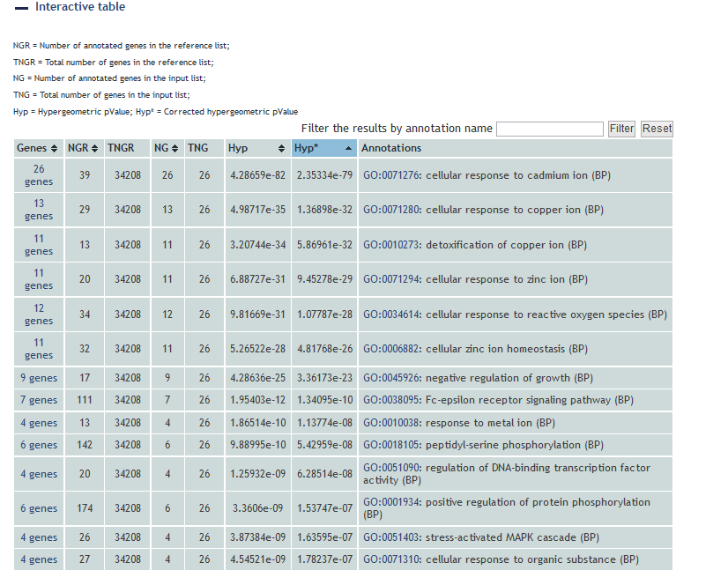
Task: Select Hyp value 6.88727e-31
Action: 257,279
